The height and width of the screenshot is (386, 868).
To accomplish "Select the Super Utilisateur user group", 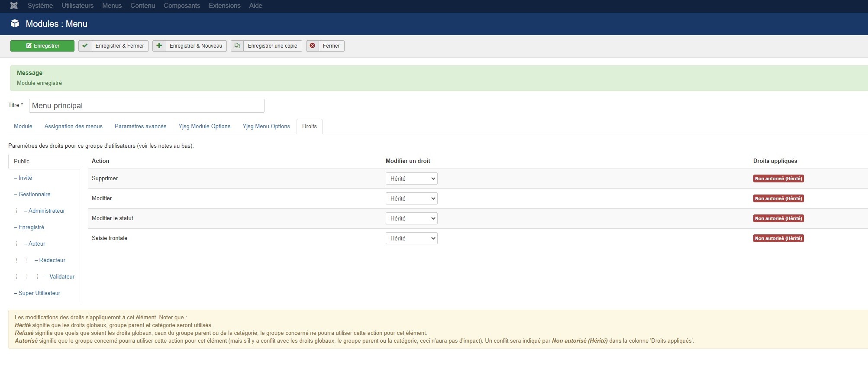I will click(x=37, y=293).
